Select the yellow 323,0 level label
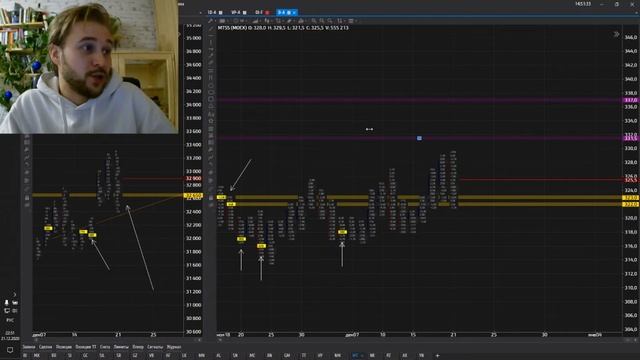Viewport: 640px width, 360px height. coord(631,198)
